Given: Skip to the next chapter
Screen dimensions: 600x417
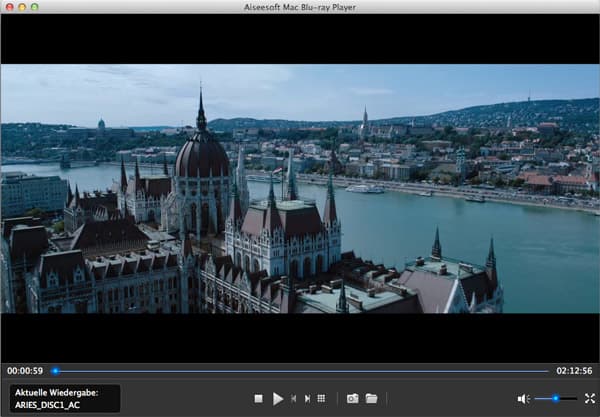Looking at the screenshot, I should click(x=307, y=398).
